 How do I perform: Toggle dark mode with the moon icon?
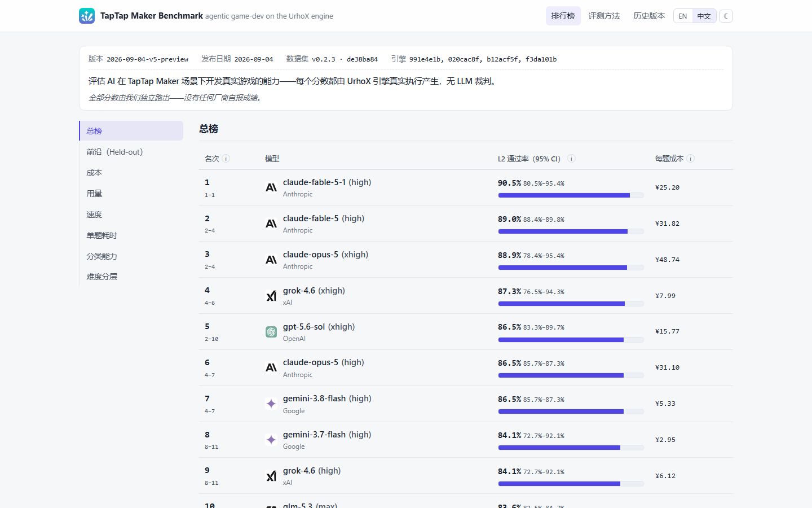pyautogui.click(x=726, y=16)
